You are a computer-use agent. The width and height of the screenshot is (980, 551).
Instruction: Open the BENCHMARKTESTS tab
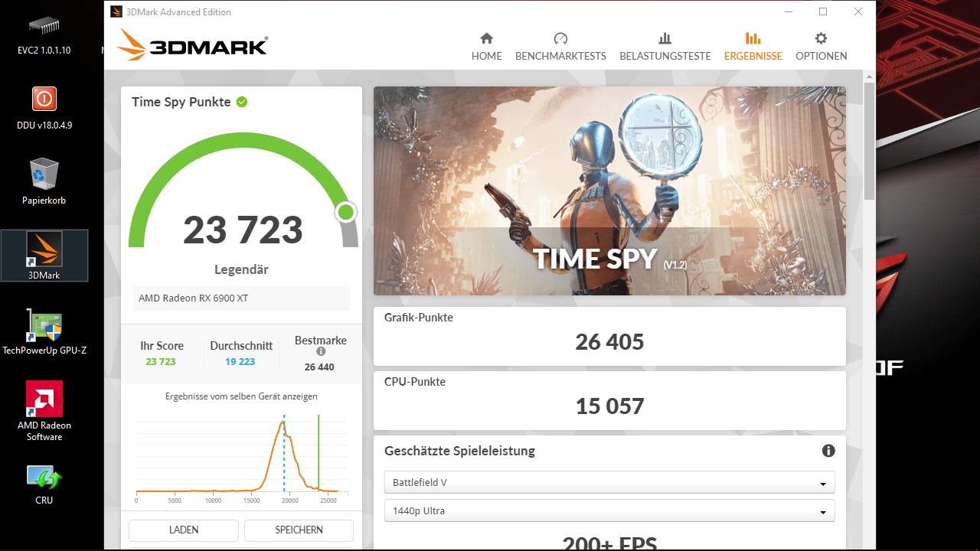point(560,47)
